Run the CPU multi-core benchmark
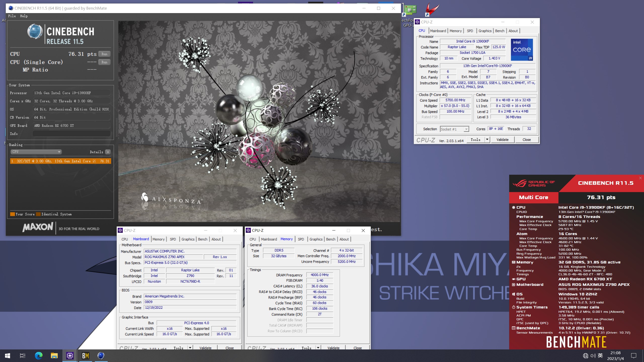This screenshot has height=362, width=644. pos(104,54)
